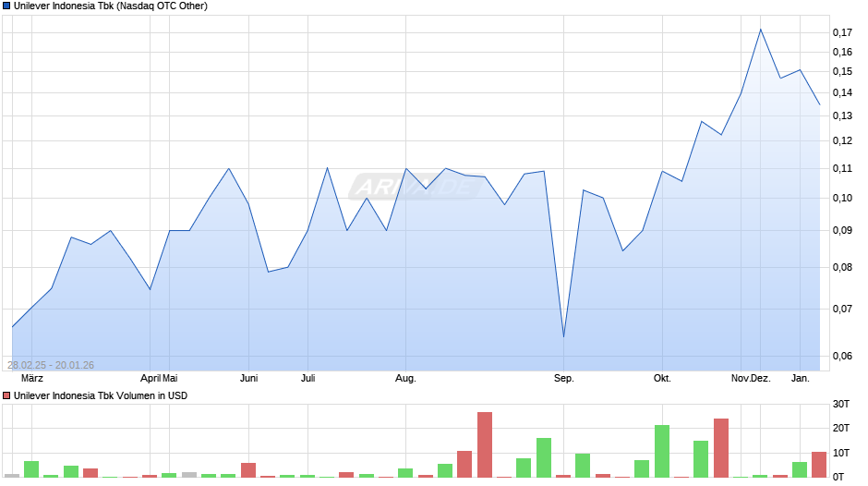Click the 'Sep.' axis label
Image resolution: width=868 pixels, height=486 pixels.
[x=564, y=379]
